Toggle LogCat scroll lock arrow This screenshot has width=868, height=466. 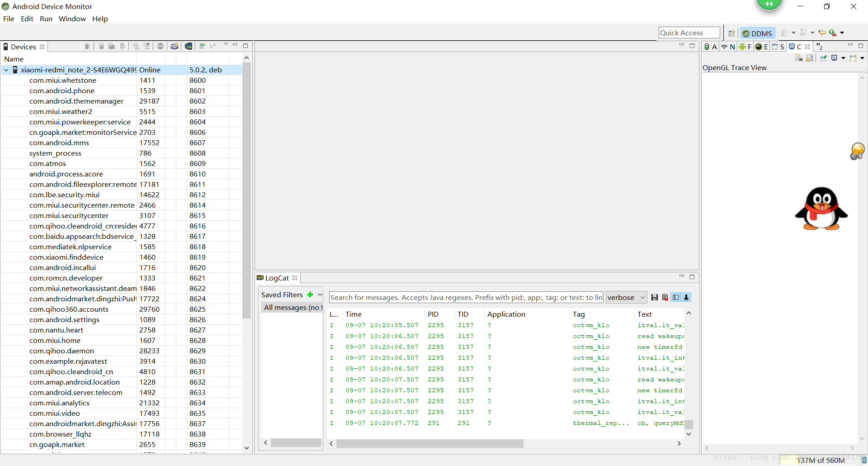686,297
